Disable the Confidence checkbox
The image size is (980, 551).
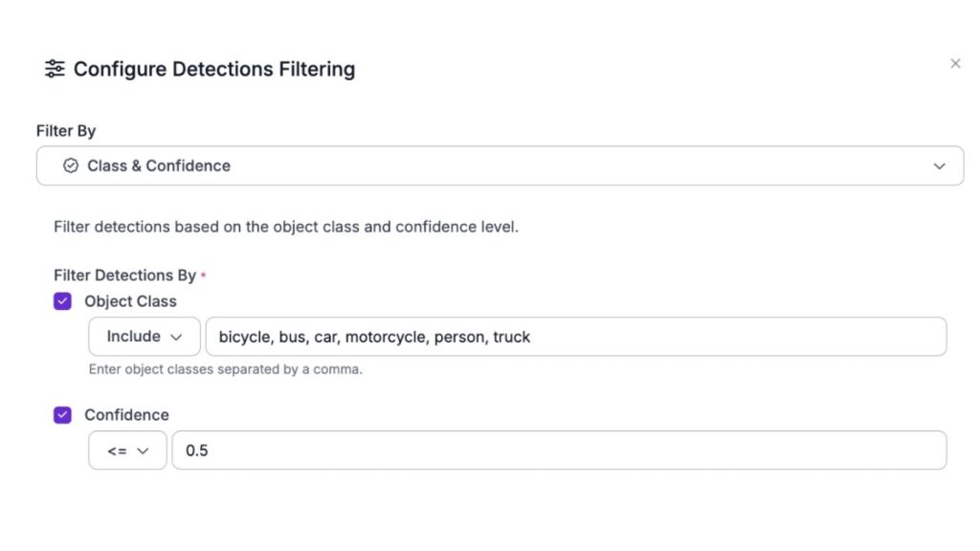click(62, 415)
